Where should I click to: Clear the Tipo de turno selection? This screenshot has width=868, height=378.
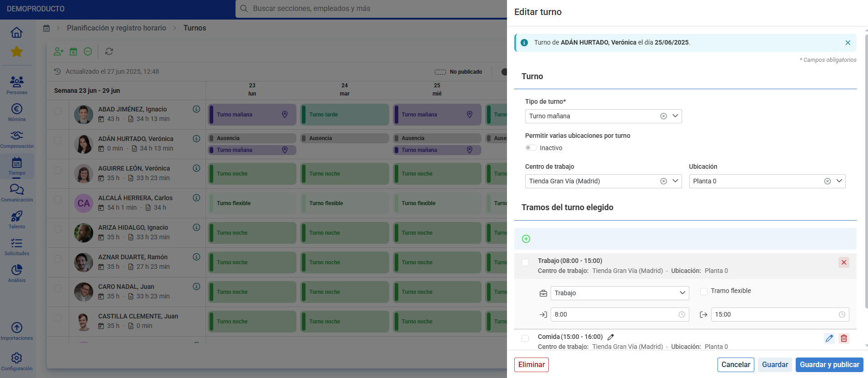tap(663, 116)
